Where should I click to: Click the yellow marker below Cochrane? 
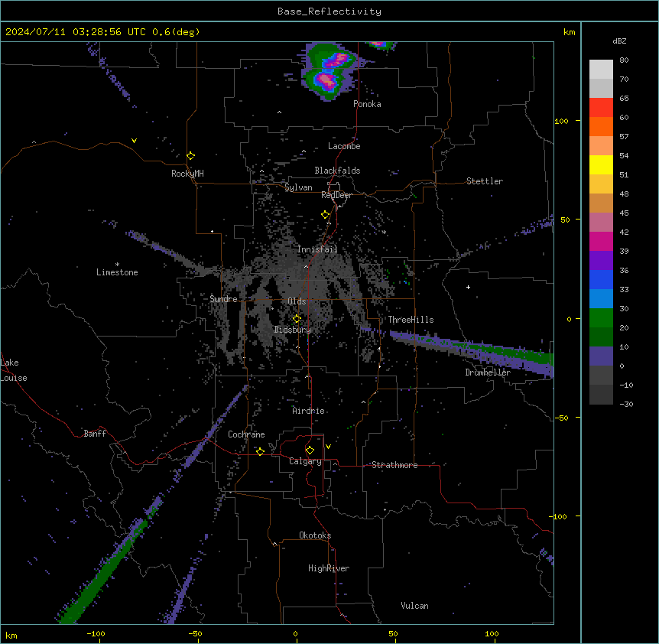point(260,451)
